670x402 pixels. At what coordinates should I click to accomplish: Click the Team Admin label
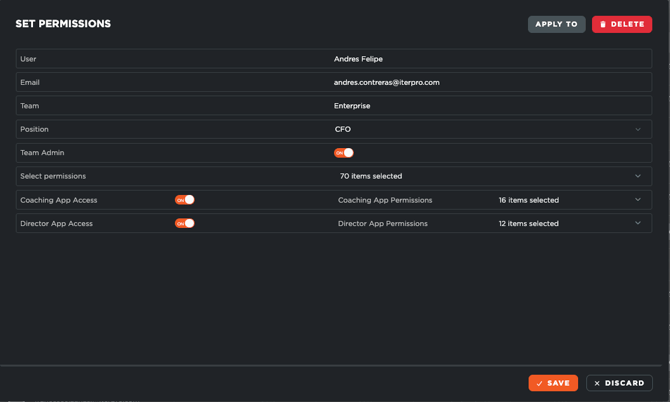42,153
